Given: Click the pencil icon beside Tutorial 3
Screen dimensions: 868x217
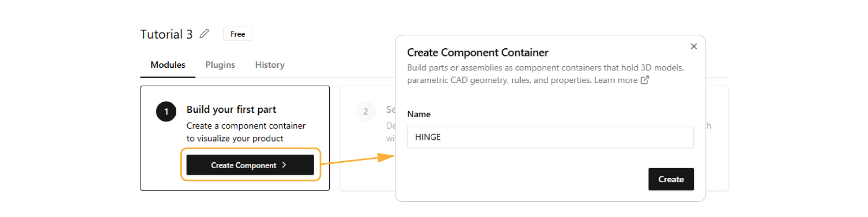Looking at the screenshot, I should 204,34.
